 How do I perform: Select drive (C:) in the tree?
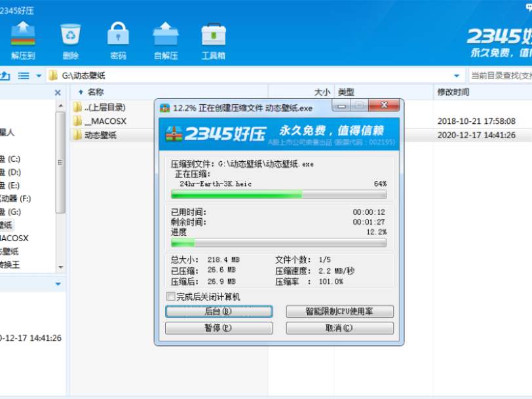click(10, 159)
